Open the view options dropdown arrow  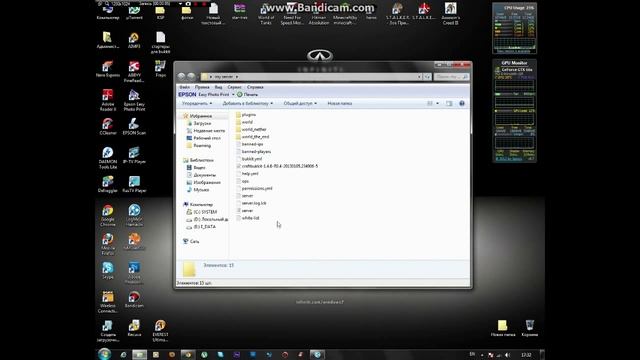pyautogui.click(x=438, y=103)
